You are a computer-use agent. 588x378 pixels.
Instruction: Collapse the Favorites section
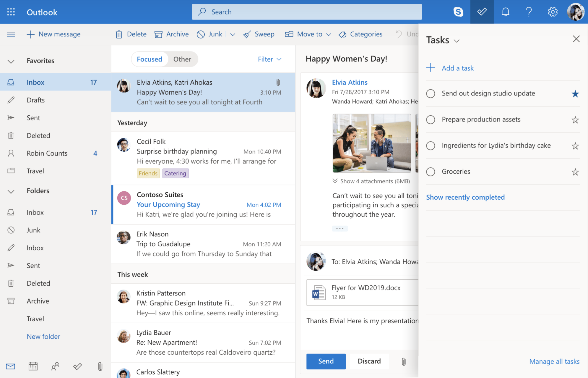11,61
